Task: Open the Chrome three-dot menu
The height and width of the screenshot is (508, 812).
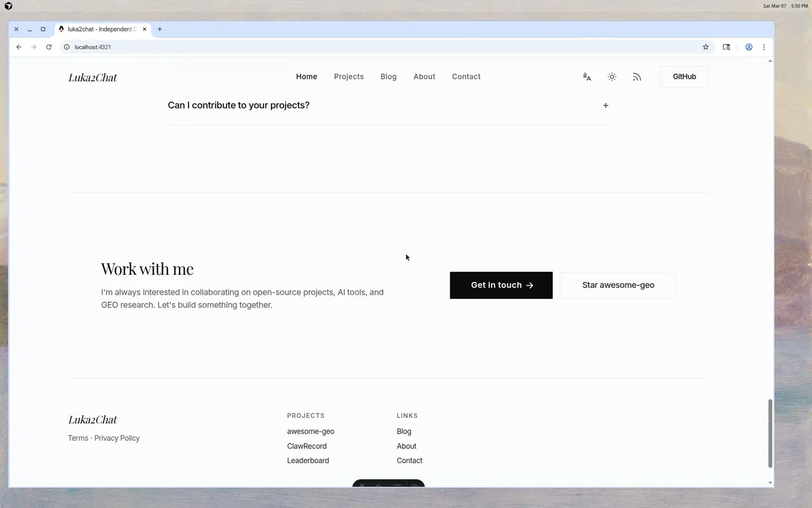Action: point(764,47)
